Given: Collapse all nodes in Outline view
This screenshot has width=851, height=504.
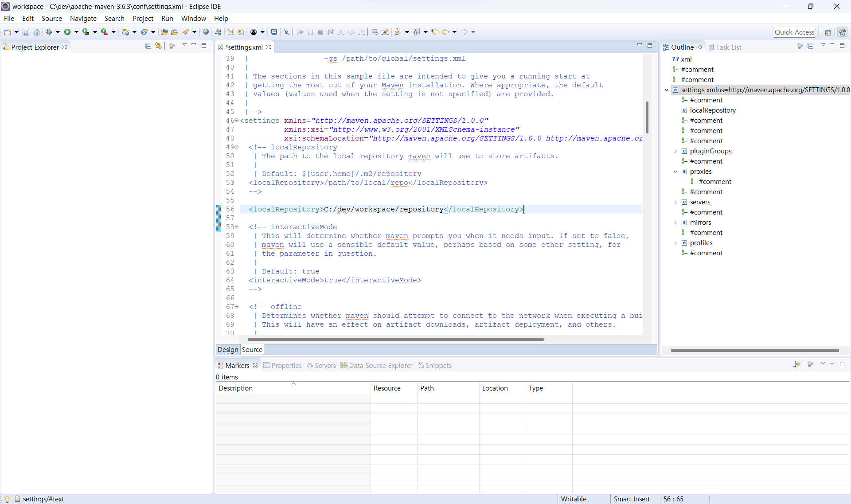Looking at the screenshot, I should (x=811, y=46).
